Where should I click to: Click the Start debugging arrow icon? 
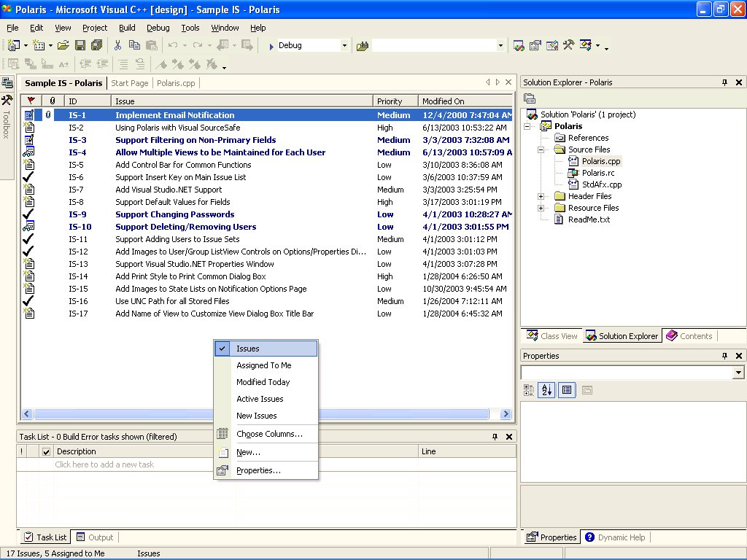click(271, 46)
